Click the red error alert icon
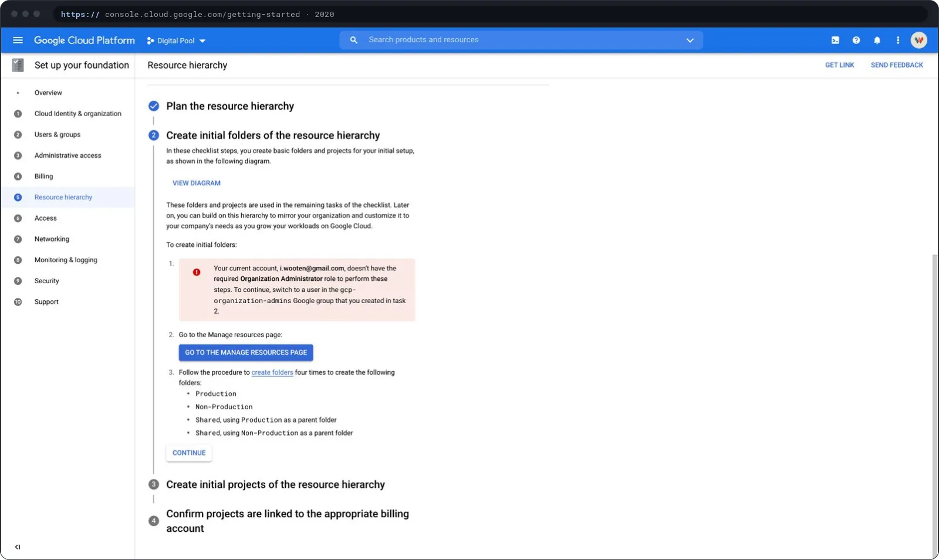 coord(197,272)
